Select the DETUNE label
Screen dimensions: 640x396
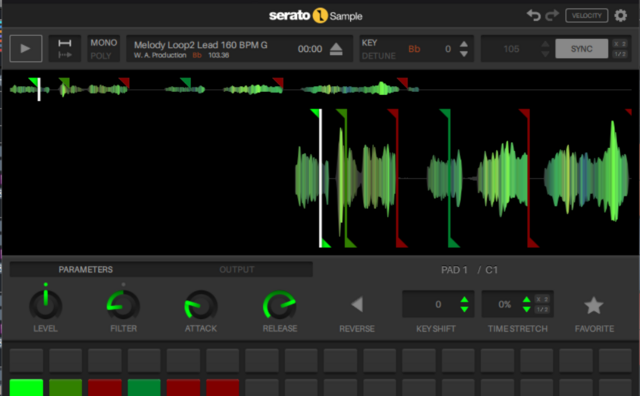click(x=379, y=56)
